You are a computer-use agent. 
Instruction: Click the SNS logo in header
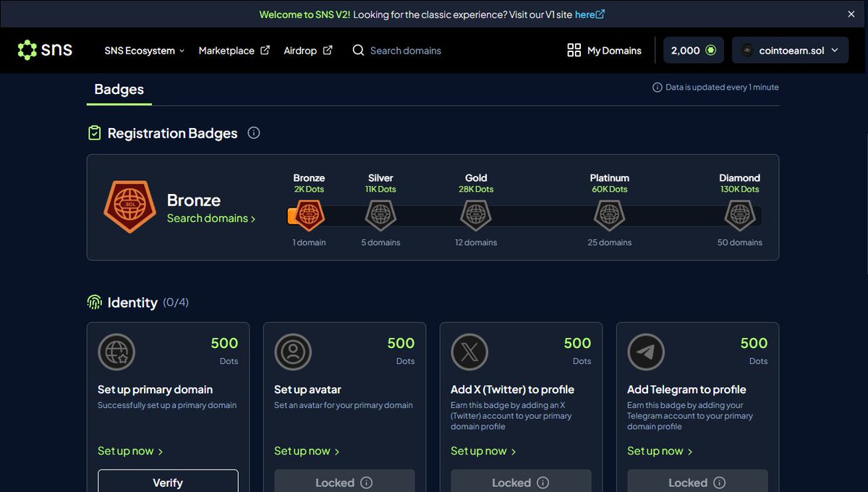coord(45,50)
